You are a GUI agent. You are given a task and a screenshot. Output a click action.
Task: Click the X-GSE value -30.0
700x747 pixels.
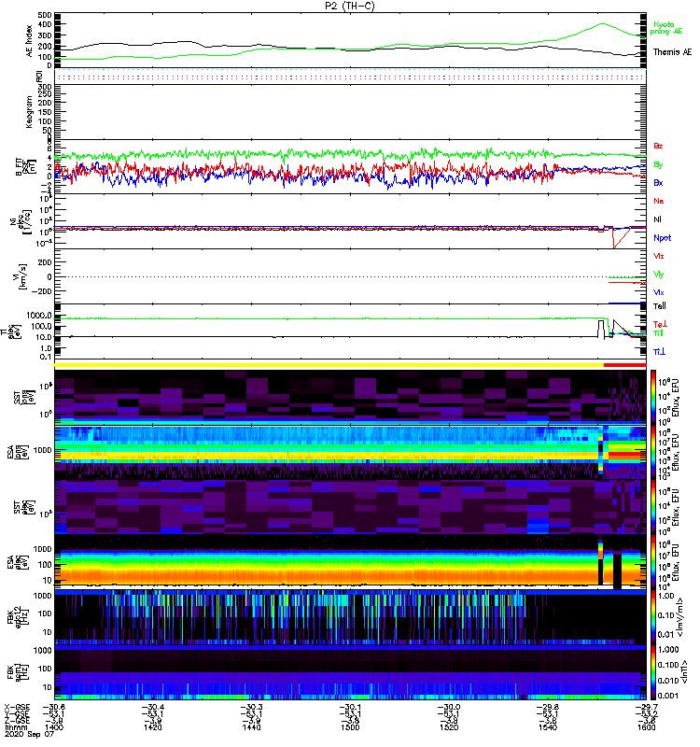click(x=449, y=707)
